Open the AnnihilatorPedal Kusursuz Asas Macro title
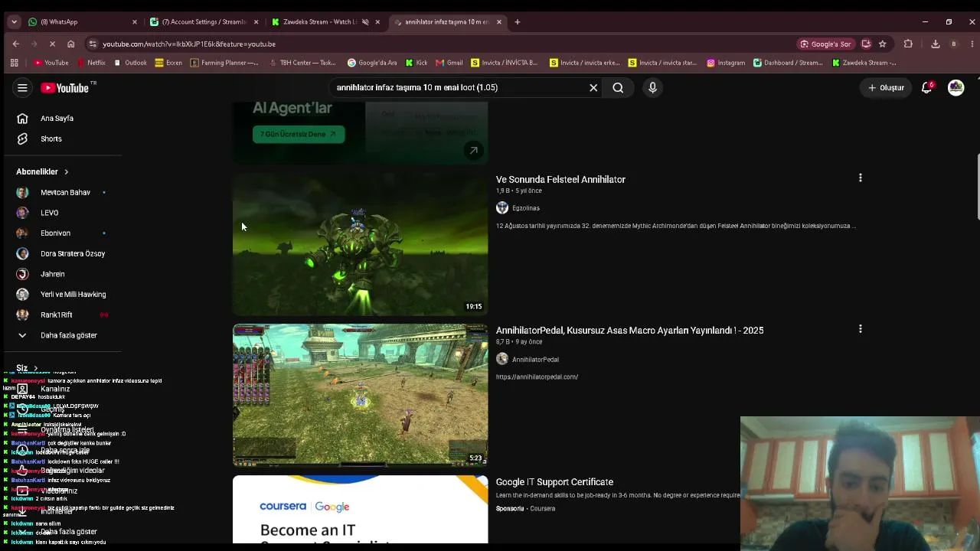980x551 pixels. coord(629,330)
